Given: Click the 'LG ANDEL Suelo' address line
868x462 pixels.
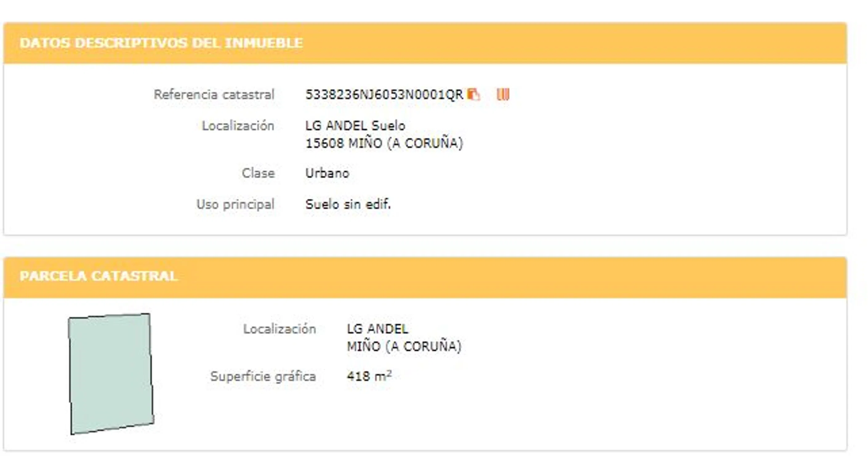Looking at the screenshot, I should click(355, 126).
